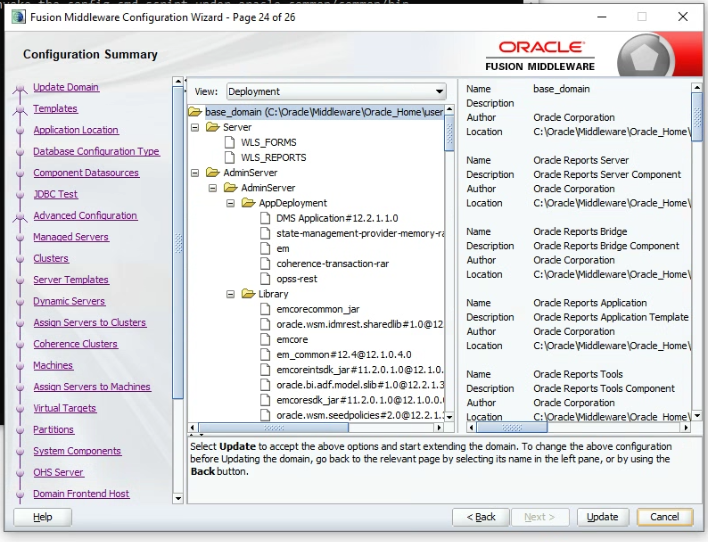Click the DMS Application file icon

pyautogui.click(x=265, y=218)
